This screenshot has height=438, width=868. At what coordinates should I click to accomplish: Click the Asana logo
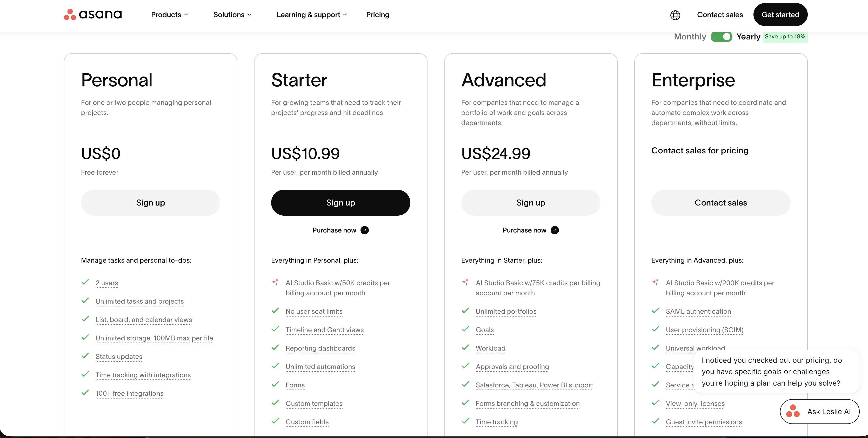pyautogui.click(x=93, y=15)
